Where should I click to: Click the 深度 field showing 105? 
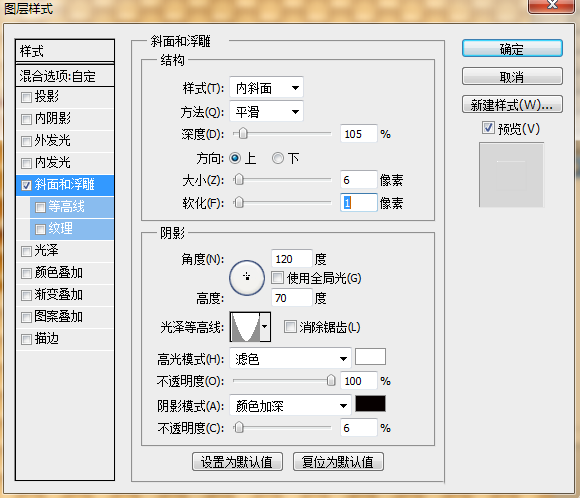(x=358, y=134)
